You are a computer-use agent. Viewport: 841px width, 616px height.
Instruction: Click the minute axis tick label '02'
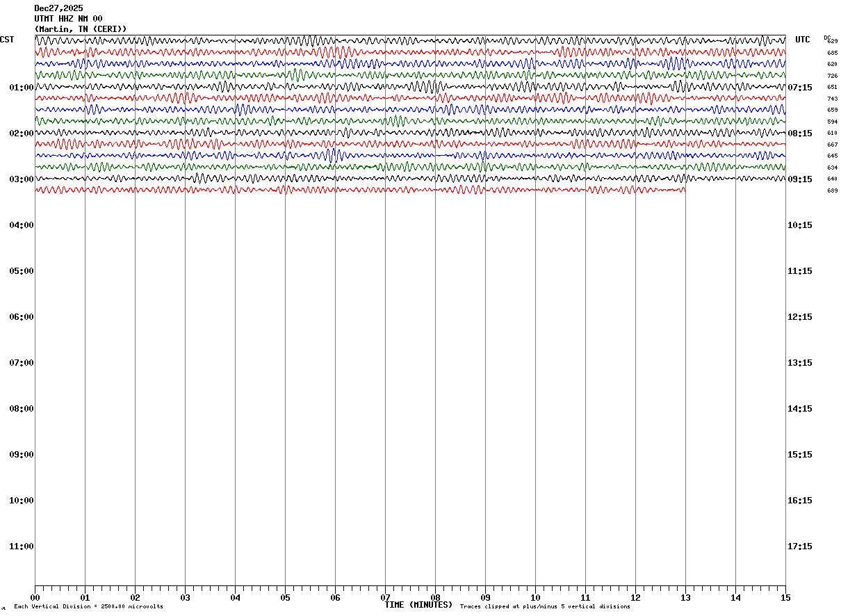coord(135,598)
